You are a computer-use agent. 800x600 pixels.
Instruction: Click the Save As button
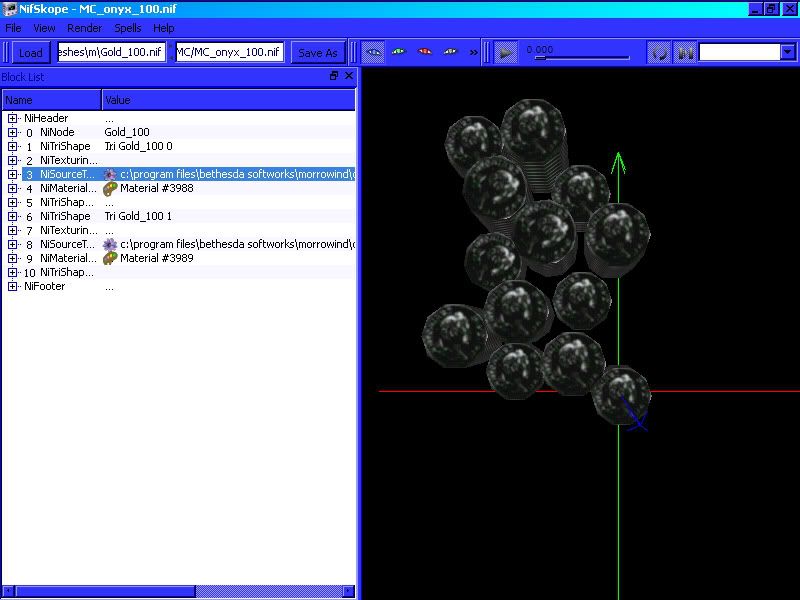coord(317,53)
